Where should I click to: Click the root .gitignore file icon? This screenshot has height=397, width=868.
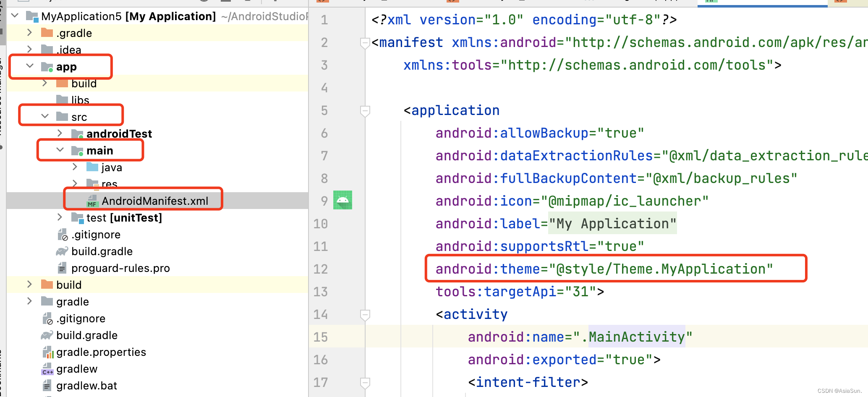point(47,319)
